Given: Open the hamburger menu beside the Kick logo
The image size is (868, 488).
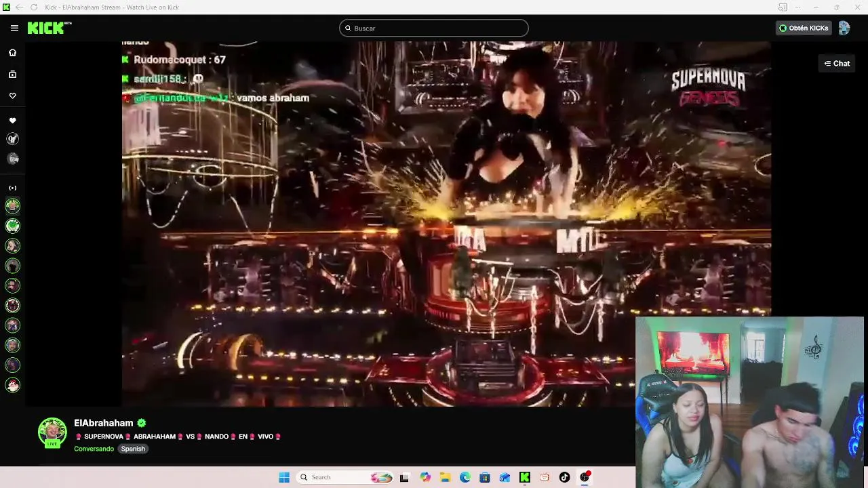Looking at the screenshot, I should 14,28.
